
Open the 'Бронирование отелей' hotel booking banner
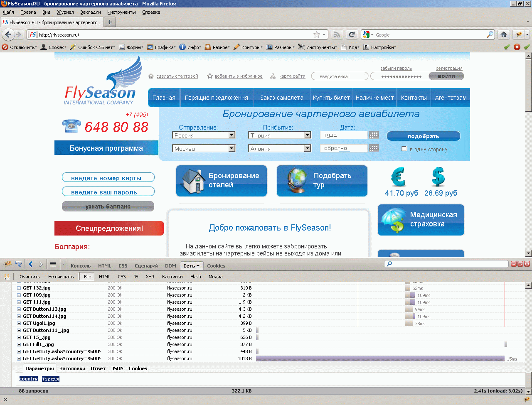pyautogui.click(x=222, y=181)
